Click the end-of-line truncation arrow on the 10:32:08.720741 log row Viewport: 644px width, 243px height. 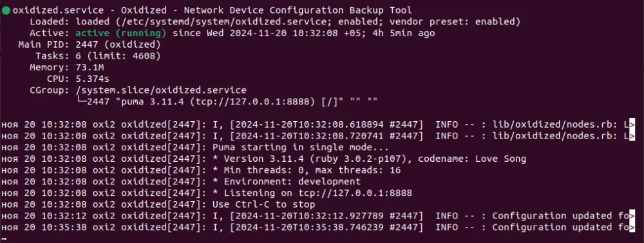(632, 136)
